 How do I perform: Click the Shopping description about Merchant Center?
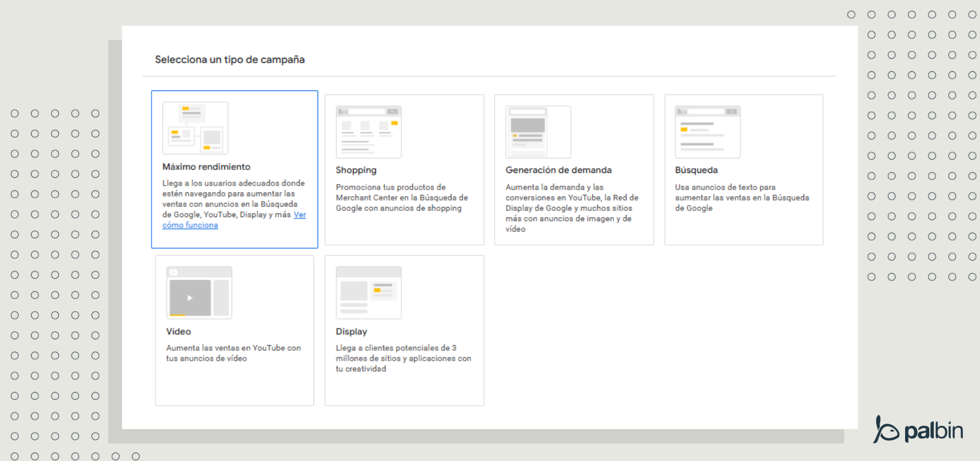401,198
